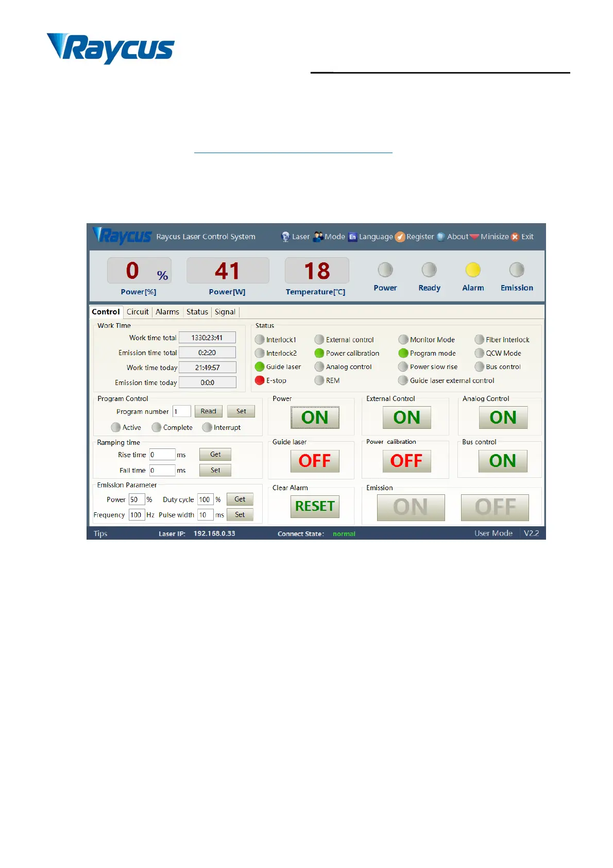Open the Status tab
This screenshot has width=613, height=868.
(197, 312)
